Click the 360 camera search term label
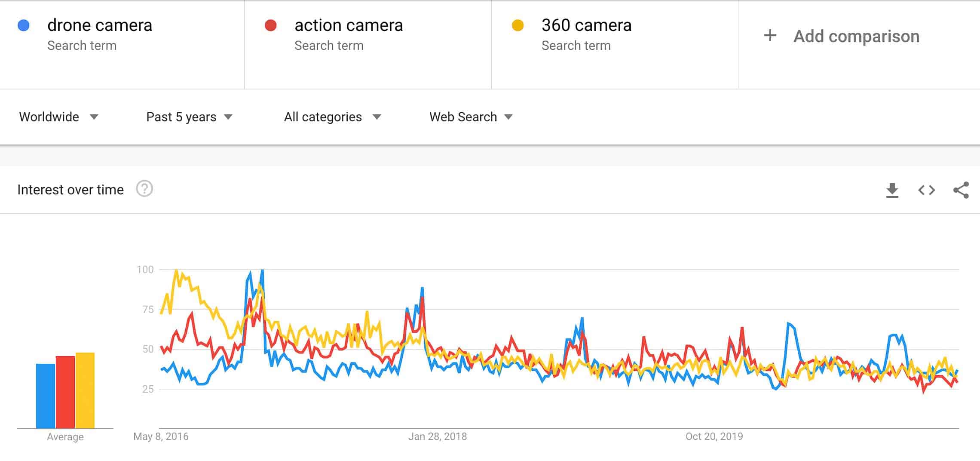The width and height of the screenshot is (980, 461). pyautogui.click(x=586, y=25)
